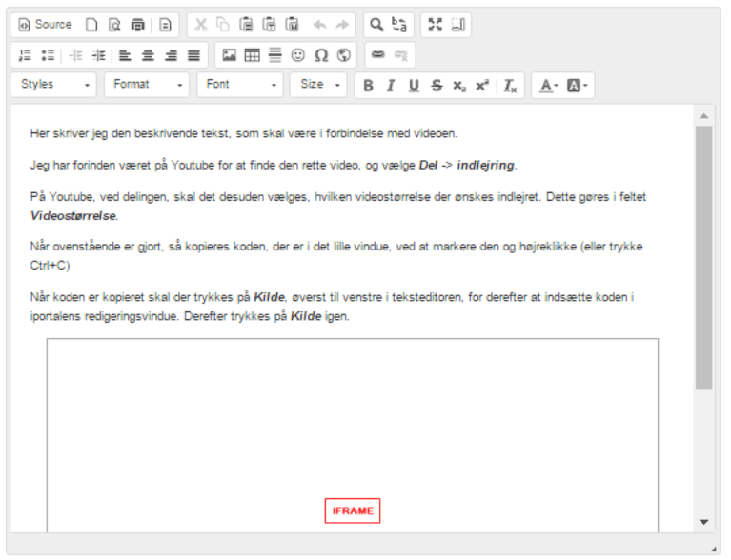Toggle superscript formatting
Viewport: 731px width, 560px height.
[x=482, y=86]
